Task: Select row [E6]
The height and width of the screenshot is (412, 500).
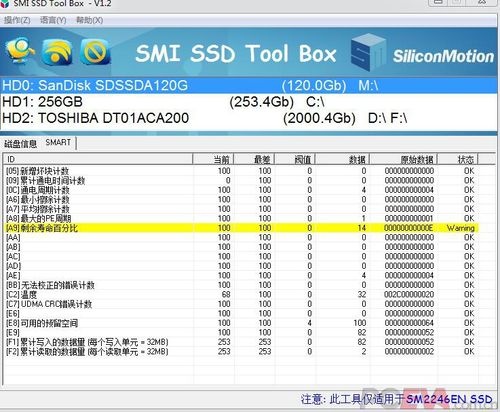Action: [241, 313]
